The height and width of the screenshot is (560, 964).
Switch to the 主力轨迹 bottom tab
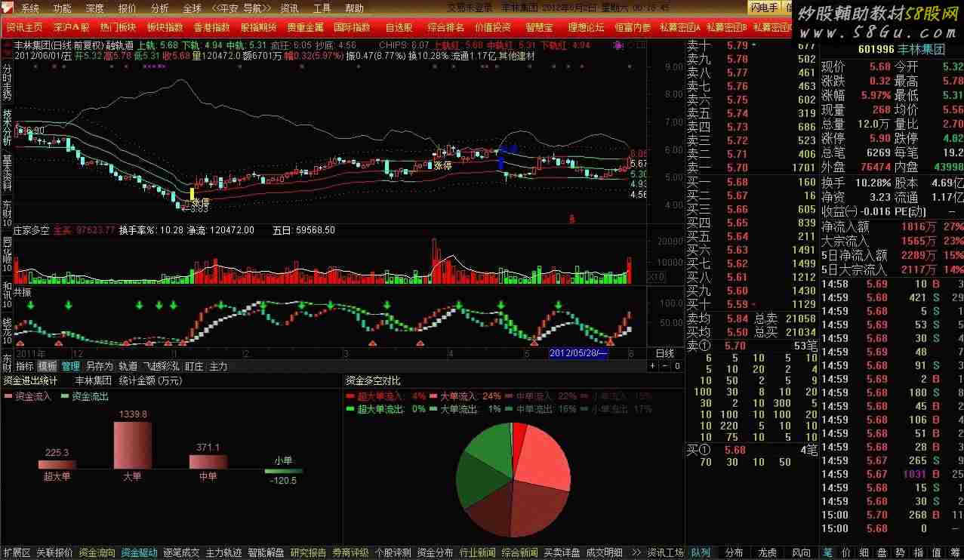(x=224, y=552)
